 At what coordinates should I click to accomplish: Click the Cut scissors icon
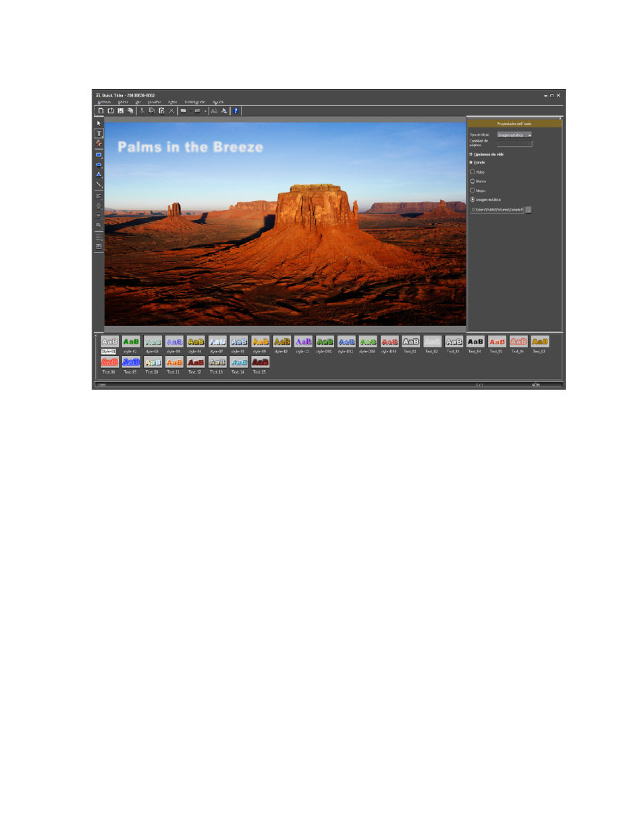(142, 111)
